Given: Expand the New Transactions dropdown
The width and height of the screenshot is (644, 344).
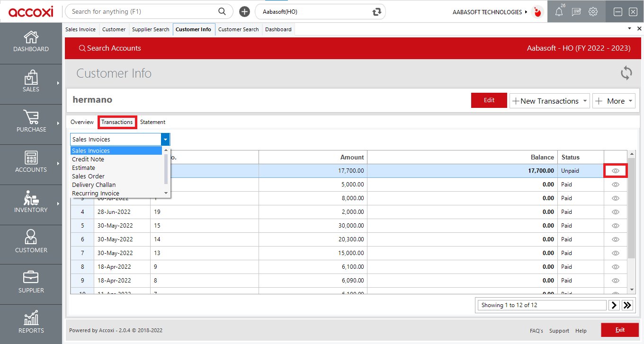Looking at the screenshot, I should tap(585, 101).
